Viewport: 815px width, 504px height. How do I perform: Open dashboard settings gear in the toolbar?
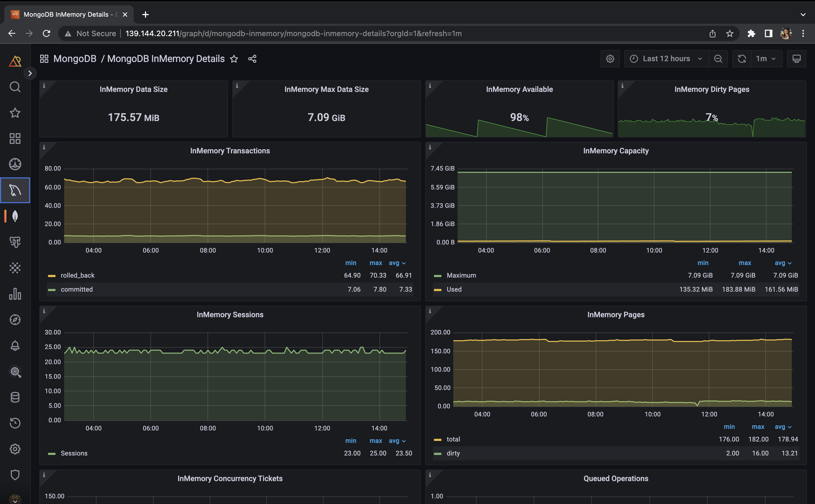tap(610, 59)
